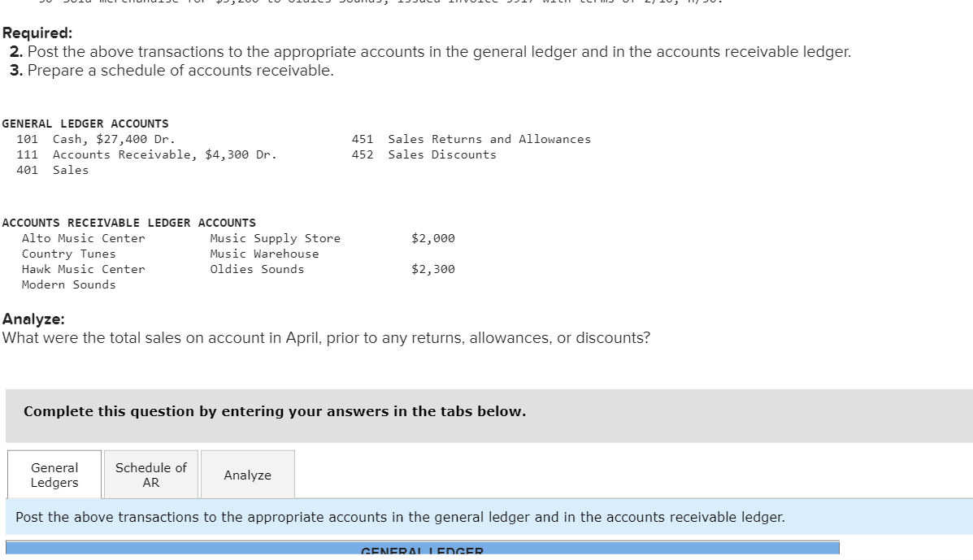Select the General Ledgers tab

[54, 475]
